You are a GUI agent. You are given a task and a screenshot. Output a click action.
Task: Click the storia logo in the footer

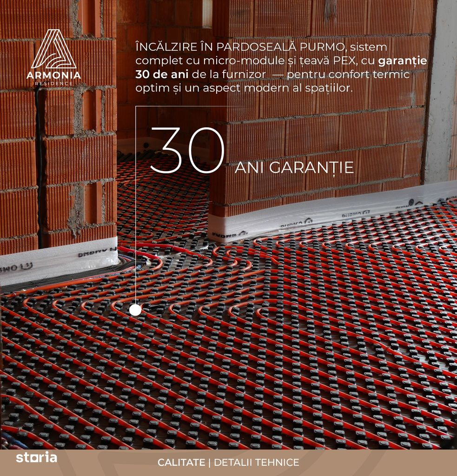tap(36, 457)
